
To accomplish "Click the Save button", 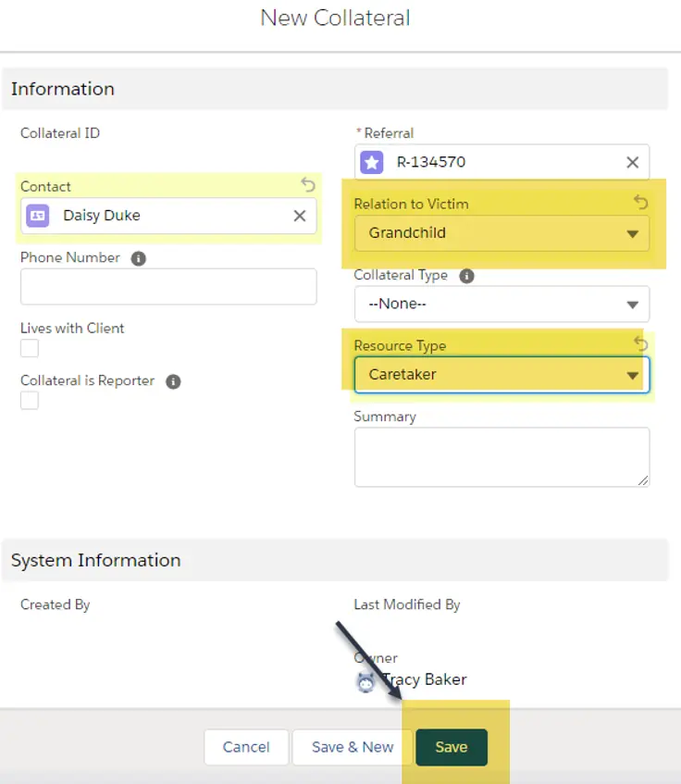I will 452,747.
